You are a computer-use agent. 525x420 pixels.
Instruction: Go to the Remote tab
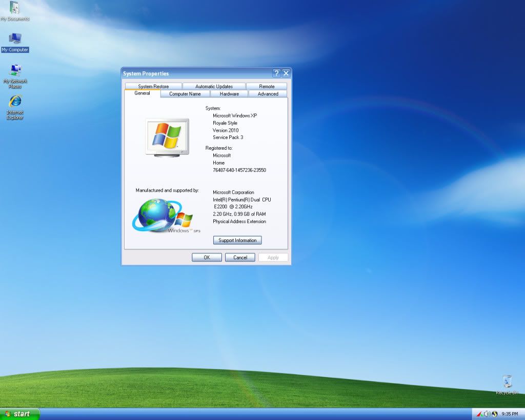(x=267, y=86)
